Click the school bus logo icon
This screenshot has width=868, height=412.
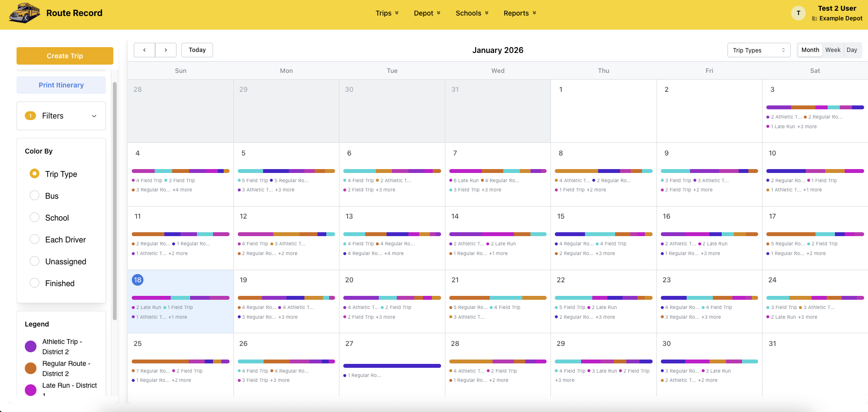click(x=24, y=13)
